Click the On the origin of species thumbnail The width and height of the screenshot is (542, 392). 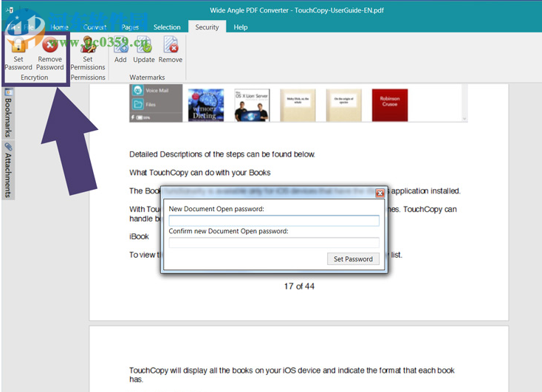343,105
